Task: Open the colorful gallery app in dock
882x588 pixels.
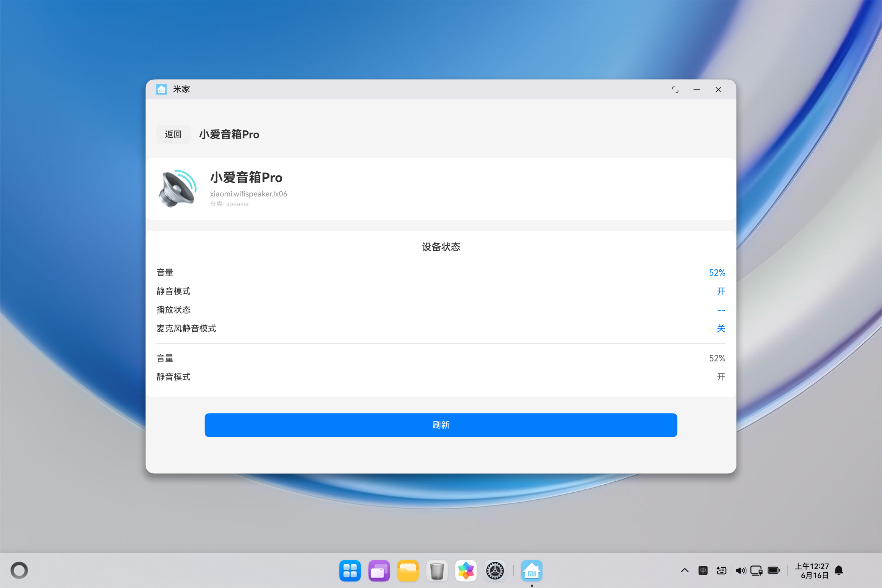Action: (x=466, y=571)
